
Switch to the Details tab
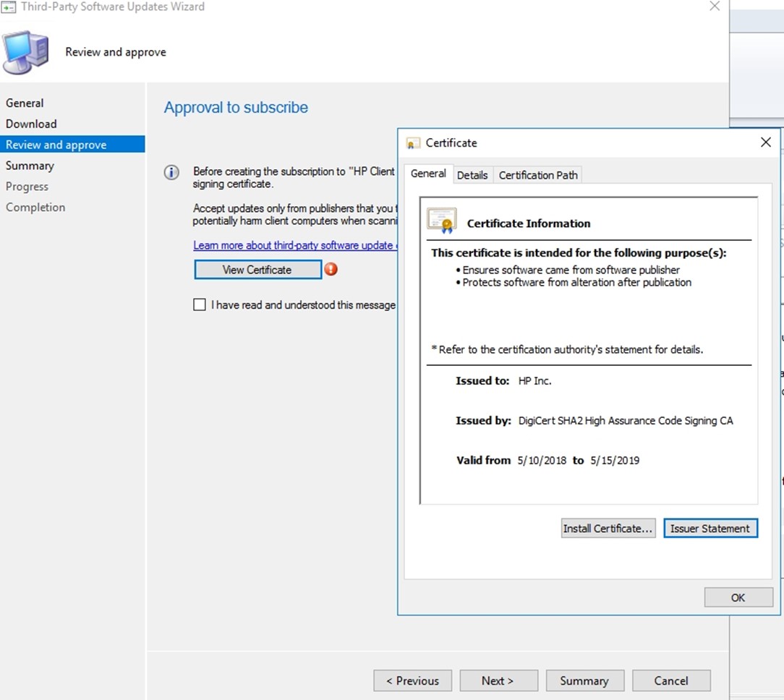coord(472,175)
